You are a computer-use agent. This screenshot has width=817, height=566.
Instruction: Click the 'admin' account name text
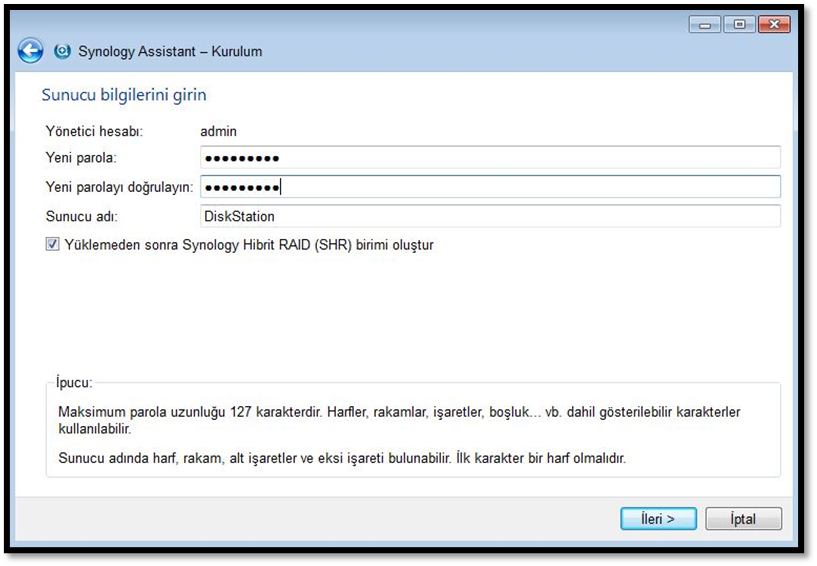coord(218,131)
